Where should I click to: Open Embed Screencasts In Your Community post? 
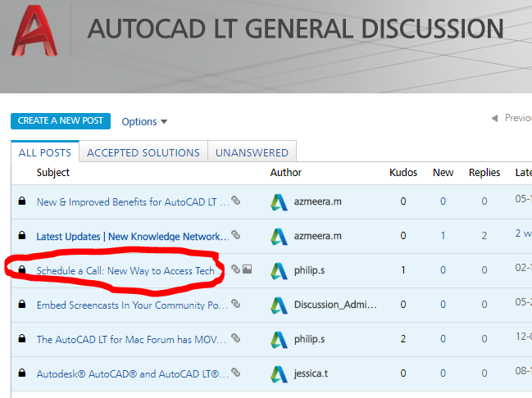coord(132,305)
